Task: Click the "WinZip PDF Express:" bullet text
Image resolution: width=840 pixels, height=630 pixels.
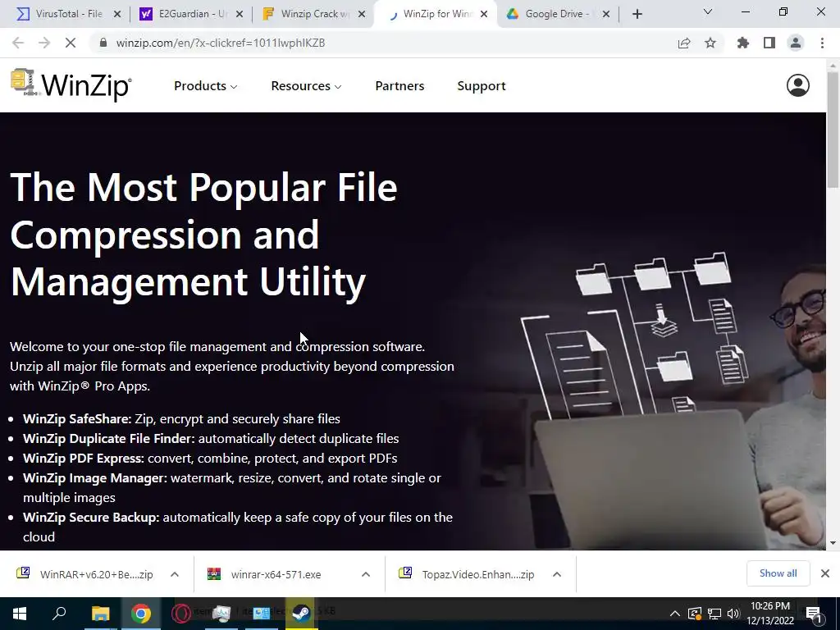Action: [84, 458]
